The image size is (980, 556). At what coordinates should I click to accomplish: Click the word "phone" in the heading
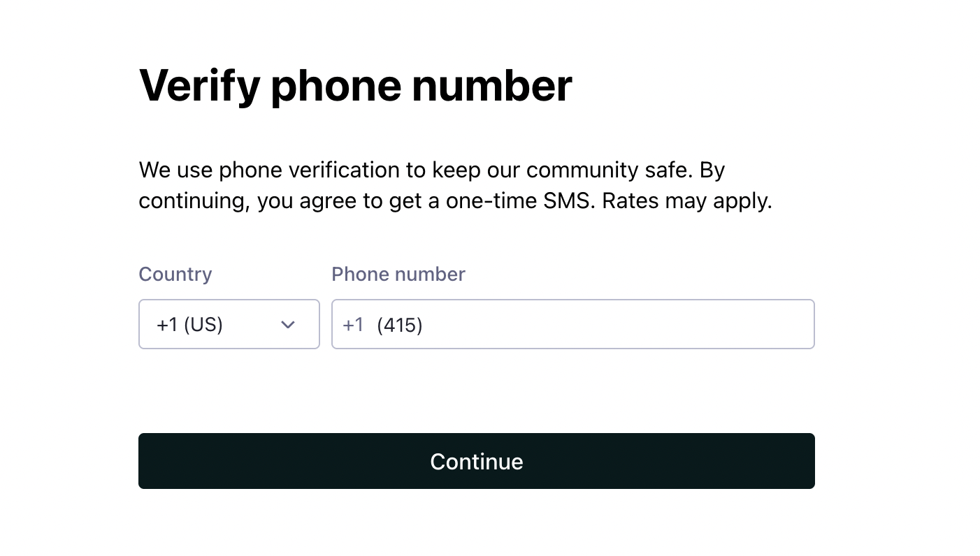pos(336,85)
